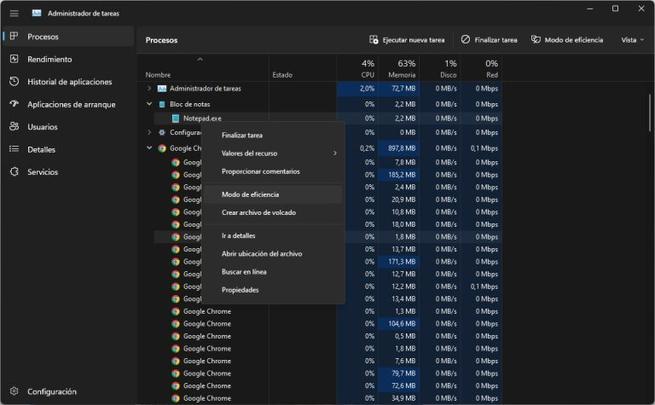The height and width of the screenshot is (405, 655).
Task: Switch to the Usuarios page
Action: (x=68, y=127)
